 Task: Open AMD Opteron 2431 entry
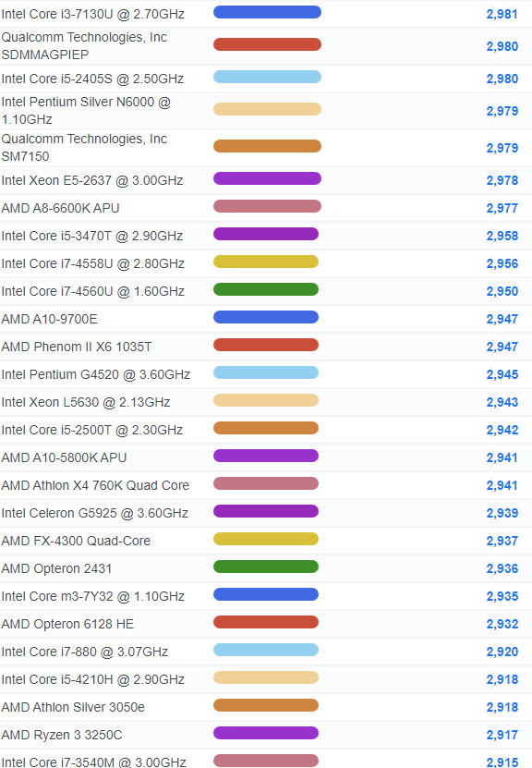[x=56, y=568]
